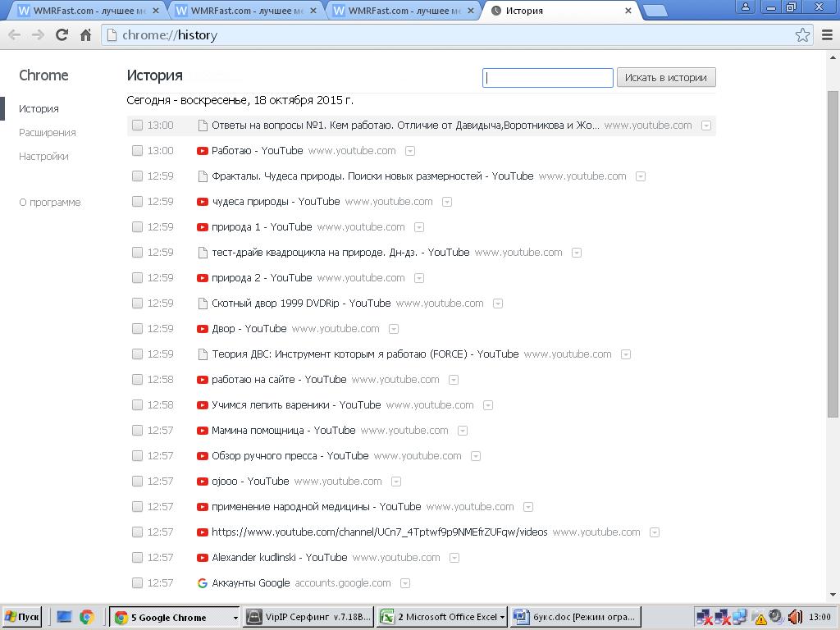Click the volume speaker icon in the system tray
This screenshot has width=840, height=630.
(x=794, y=617)
